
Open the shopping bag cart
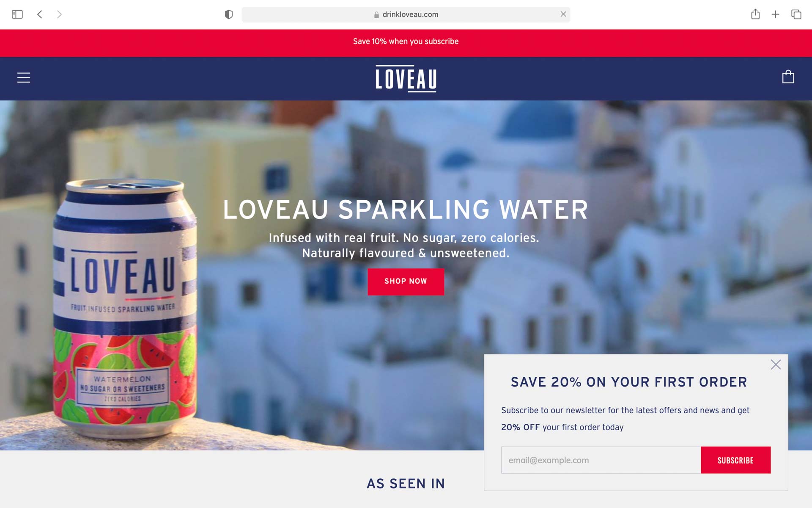[x=788, y=77]
